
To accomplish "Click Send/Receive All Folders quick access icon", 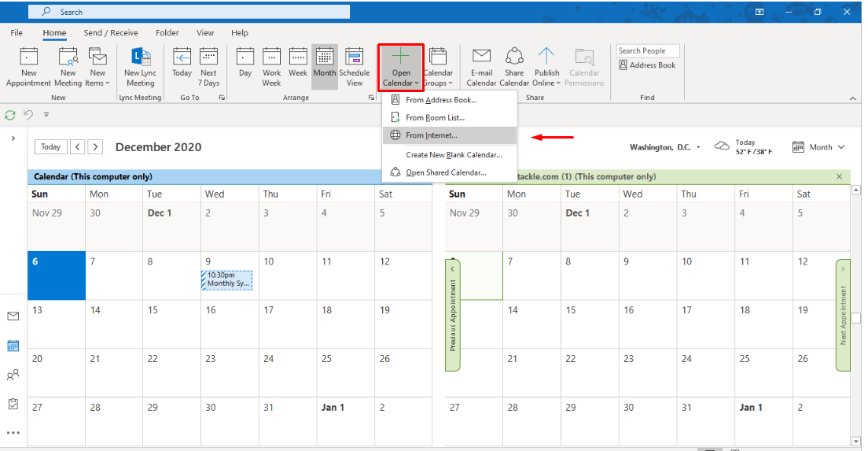I will pos(10,115).
